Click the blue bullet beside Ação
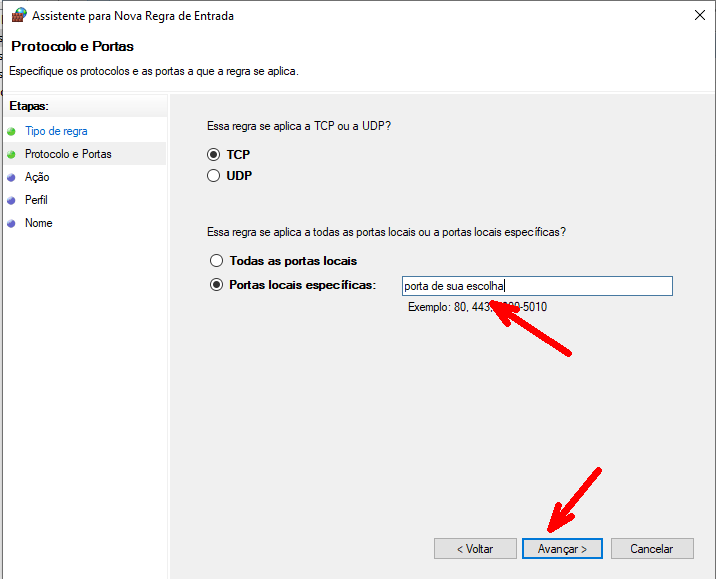The height and width of the screenshot is (579, 716). click(x=11, y=177)
